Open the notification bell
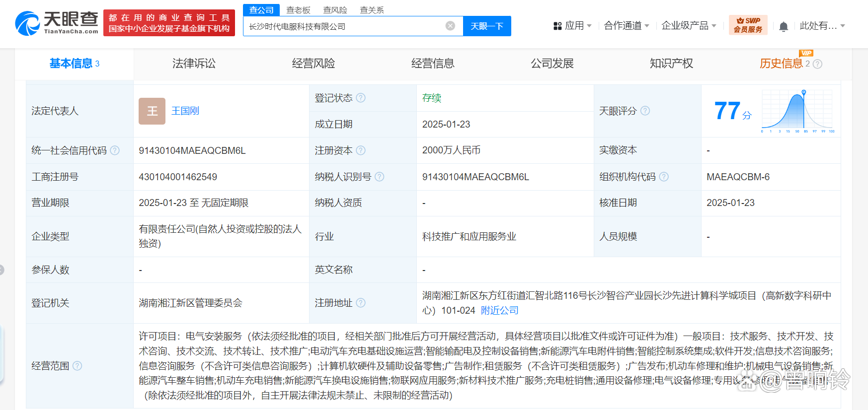The image size is (868, 410). click(784, 26)
